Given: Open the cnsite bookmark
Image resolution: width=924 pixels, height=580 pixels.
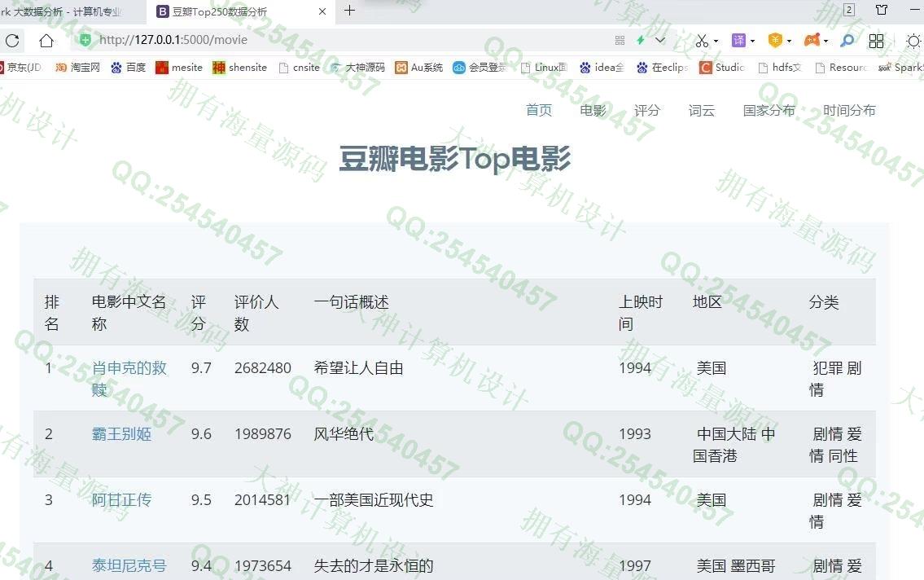Looking at the screenshot, I should click(x=300, y=67).
